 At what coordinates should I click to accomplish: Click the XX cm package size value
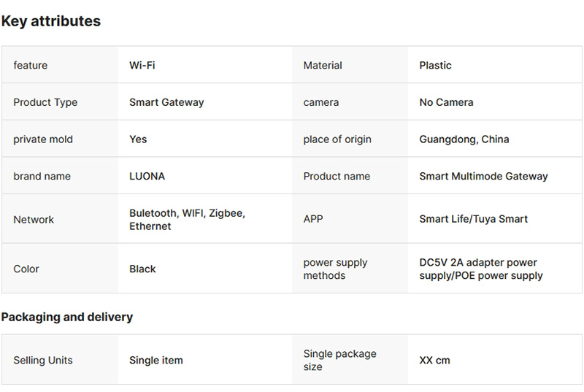click(x=434, y=360)
